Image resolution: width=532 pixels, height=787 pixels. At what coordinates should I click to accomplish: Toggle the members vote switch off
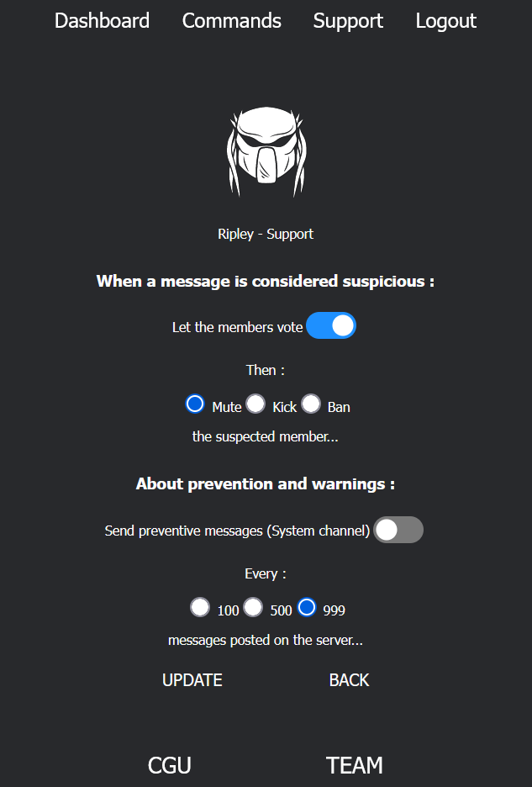[x=331, y=326]
